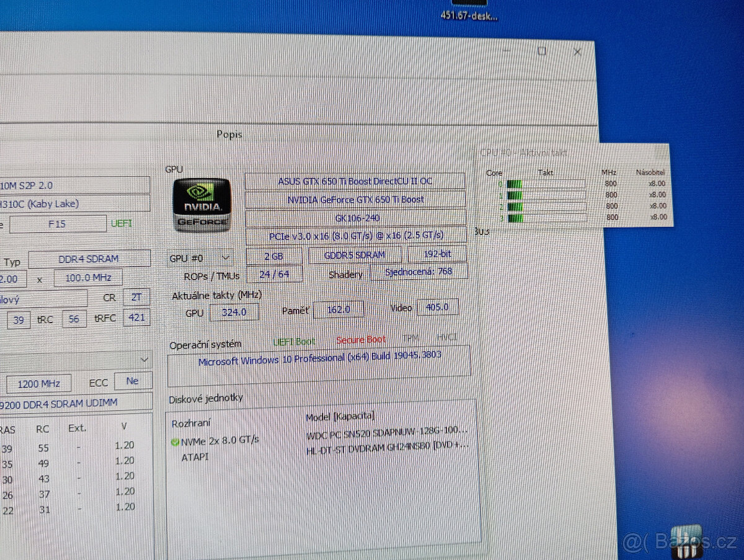Click the Core 3 clock bar
744x560 pixels.
click(546, 218)
